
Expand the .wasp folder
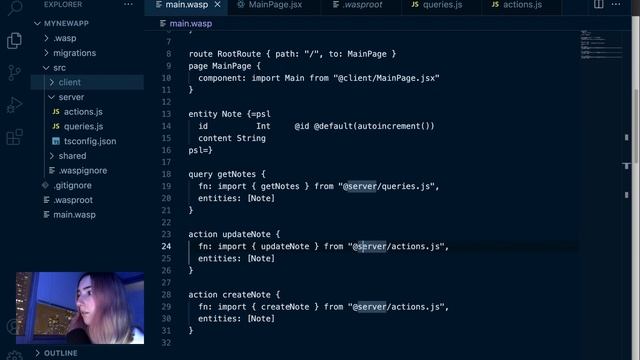[x=46, y=38]
